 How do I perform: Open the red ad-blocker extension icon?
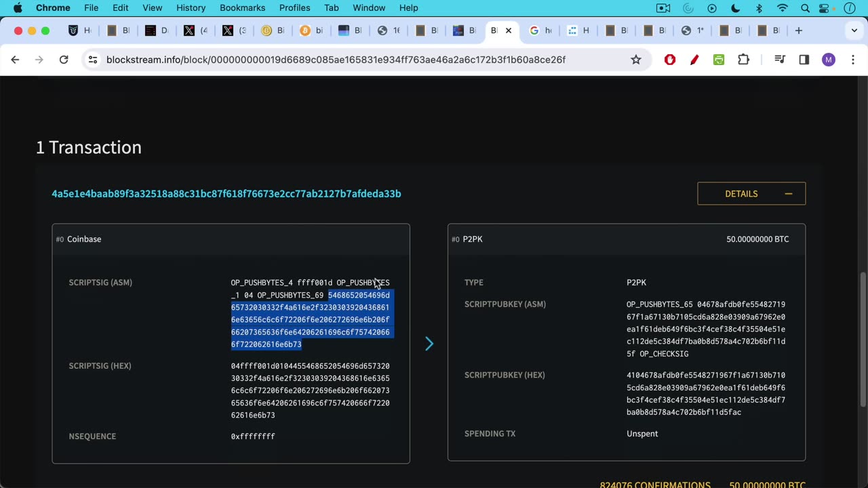670,60
